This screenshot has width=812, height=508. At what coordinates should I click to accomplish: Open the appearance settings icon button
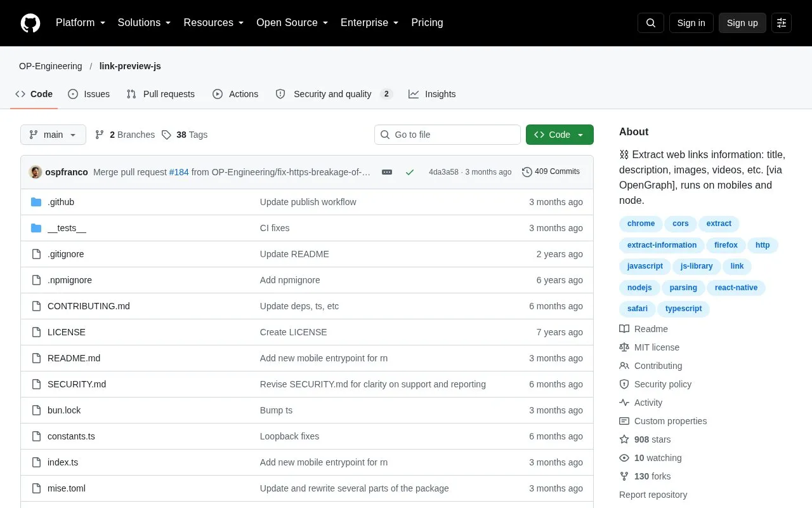click(782, 23)
